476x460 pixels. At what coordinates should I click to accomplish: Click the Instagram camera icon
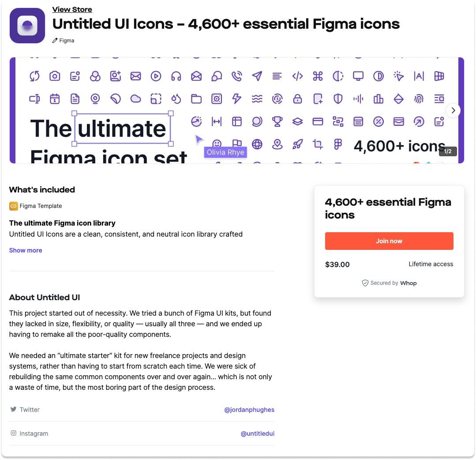tap(13, 433)
